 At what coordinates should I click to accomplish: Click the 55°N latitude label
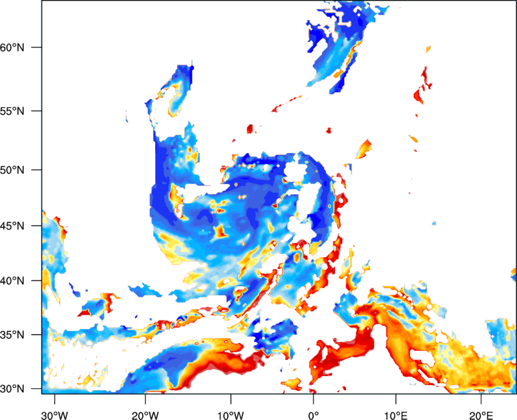point(12,111)
